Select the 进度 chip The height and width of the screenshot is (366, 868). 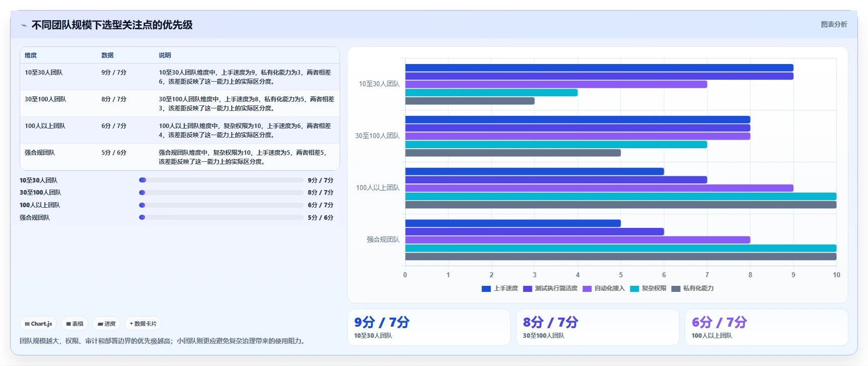click(107, 324)
